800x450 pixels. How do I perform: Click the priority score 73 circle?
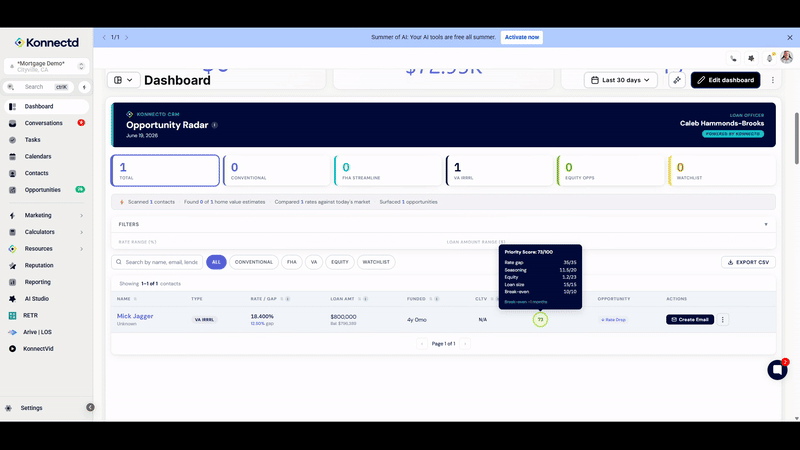click(540, 320)
